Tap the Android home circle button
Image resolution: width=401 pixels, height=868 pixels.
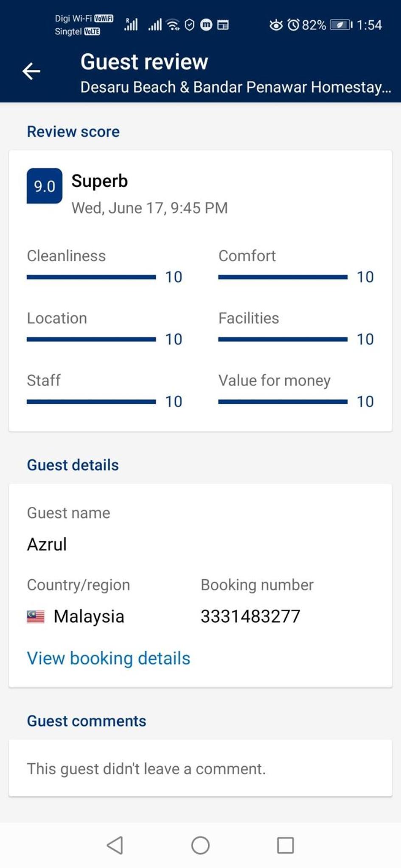tap(200, 845)
